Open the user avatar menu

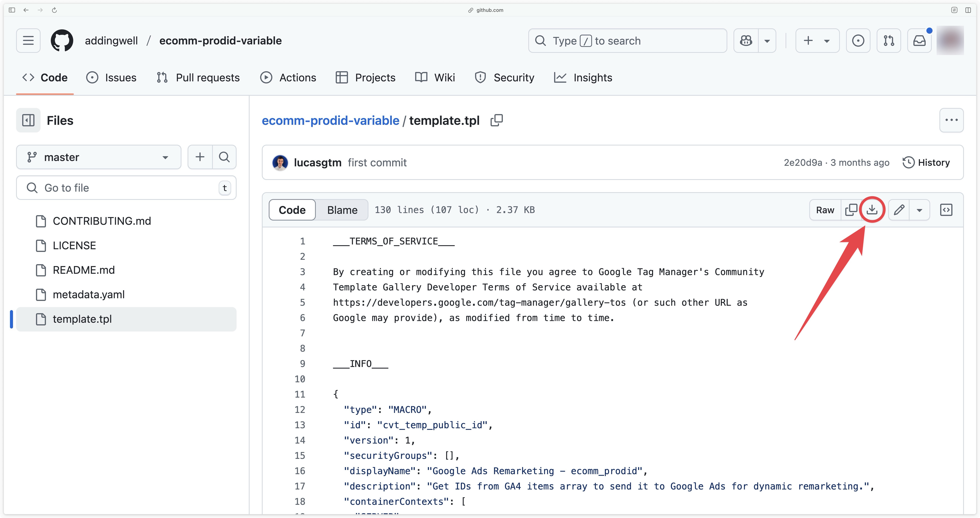pos(950,40)
